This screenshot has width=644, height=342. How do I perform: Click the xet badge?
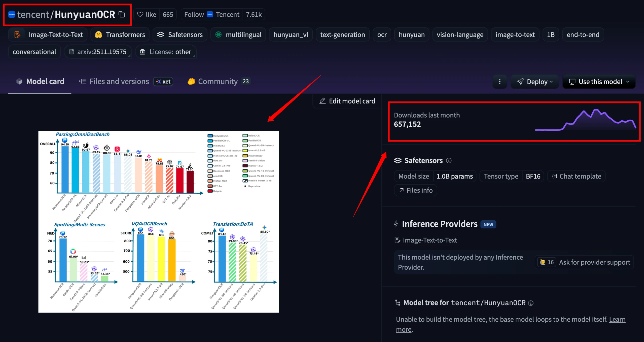pyautogui.click(x=163, y=81)
